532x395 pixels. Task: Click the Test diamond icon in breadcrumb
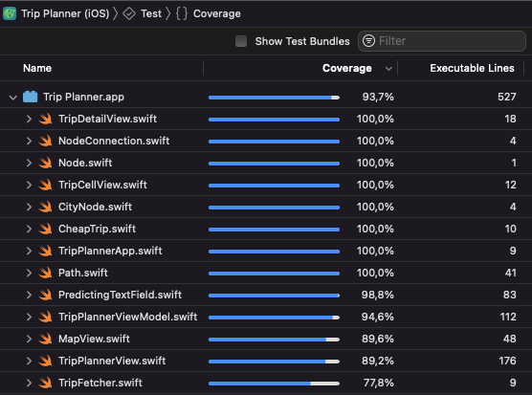pyautogui.click(x=129, y=13)
